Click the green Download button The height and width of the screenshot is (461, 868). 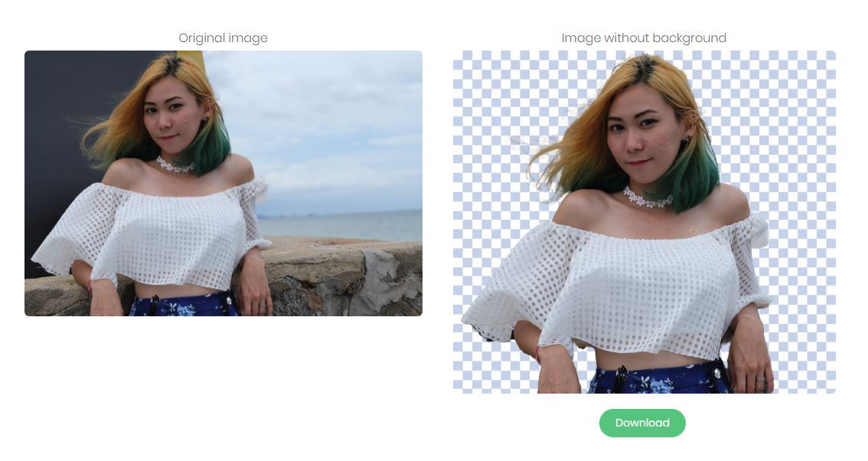click(642, 423)
